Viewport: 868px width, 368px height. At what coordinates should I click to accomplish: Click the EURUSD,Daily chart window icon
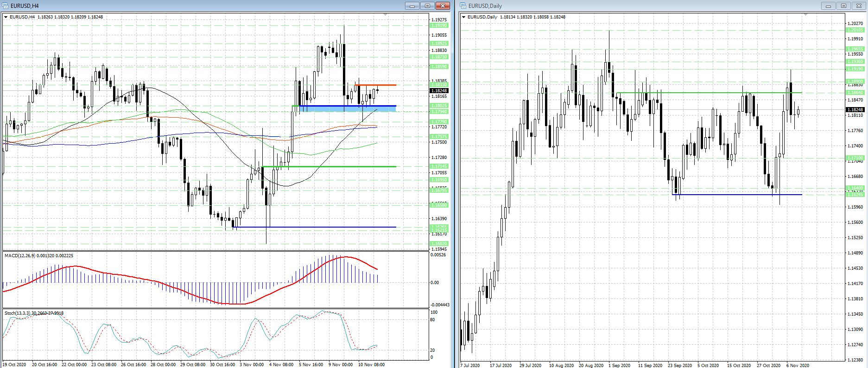coord(463,6)
